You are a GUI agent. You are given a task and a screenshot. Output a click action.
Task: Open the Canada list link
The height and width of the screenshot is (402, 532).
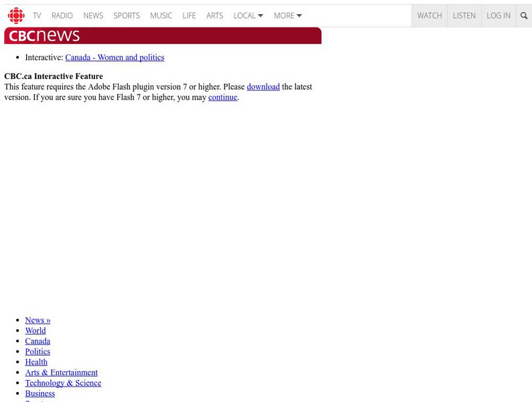[x=38, y=341]
